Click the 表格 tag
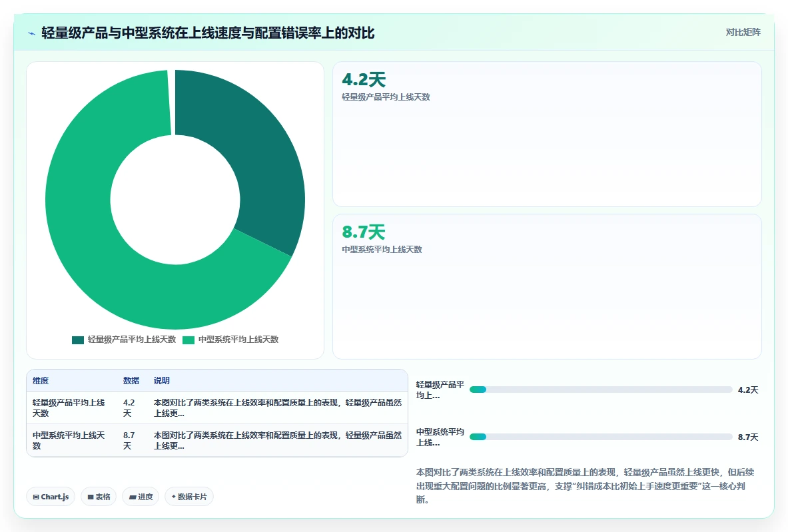This screenshot has width=788, height=532. coord(99,497)
